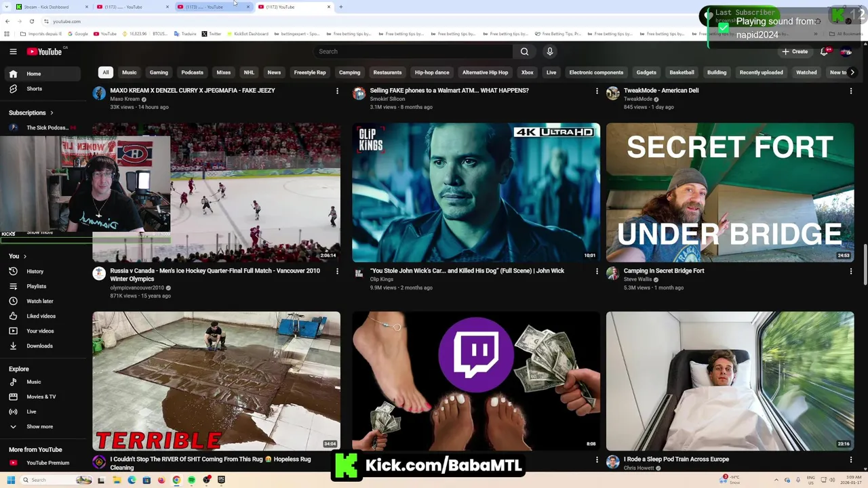Open Watch later in the sidebar
The image size is (868, 488).
pos(43,301)
